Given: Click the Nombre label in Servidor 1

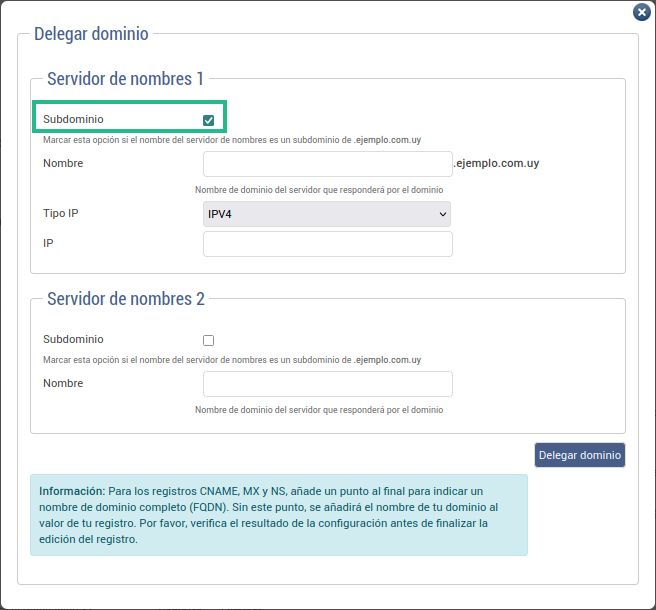Looking at the screenshot, I should click(x=63, y=163).
